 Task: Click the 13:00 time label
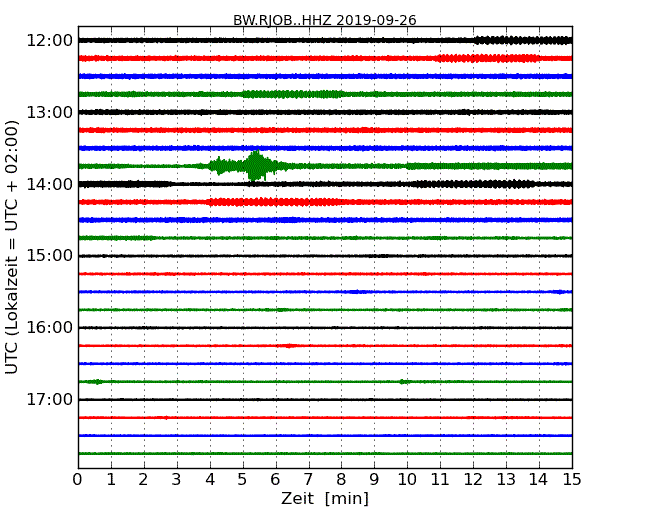pos(50,112)
